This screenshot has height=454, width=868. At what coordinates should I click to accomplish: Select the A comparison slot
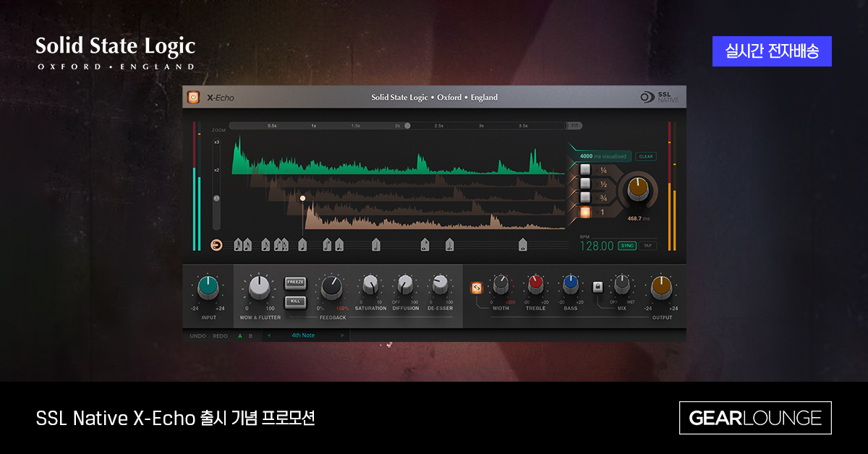click(x=239, y=335)
